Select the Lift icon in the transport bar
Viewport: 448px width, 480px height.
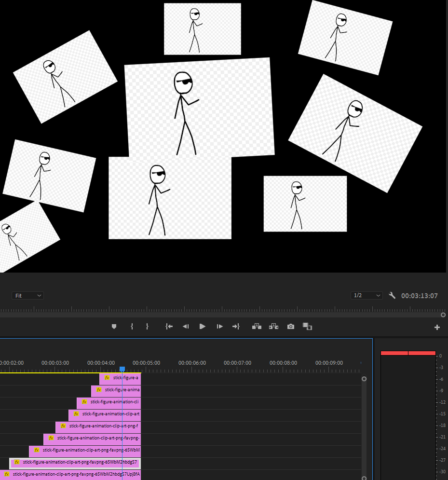(x=257, y=326)
